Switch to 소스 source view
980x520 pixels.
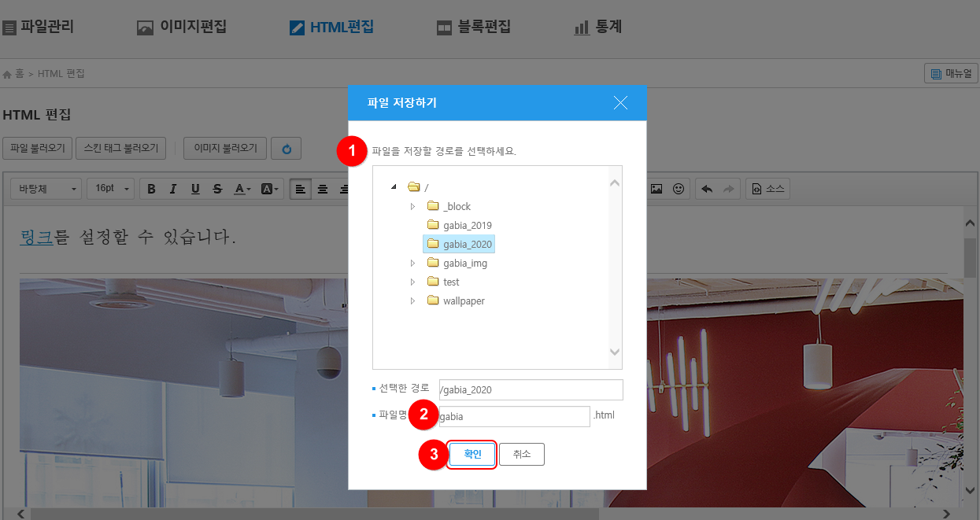pyautogui.click(x=767, y=189)
